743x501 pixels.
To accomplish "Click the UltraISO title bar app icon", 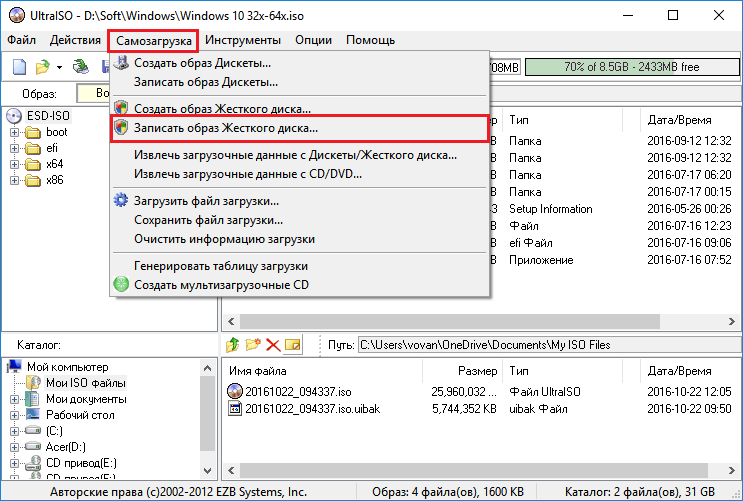I will [x=17, y=15].
